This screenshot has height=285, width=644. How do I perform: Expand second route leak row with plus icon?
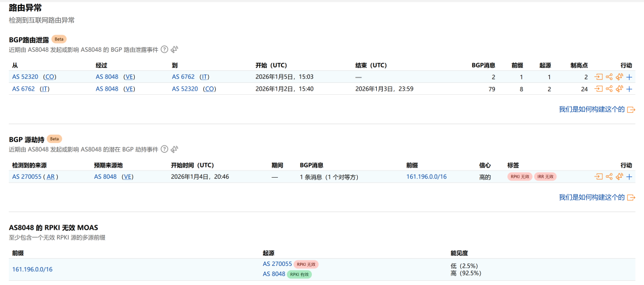pos(629,89)
